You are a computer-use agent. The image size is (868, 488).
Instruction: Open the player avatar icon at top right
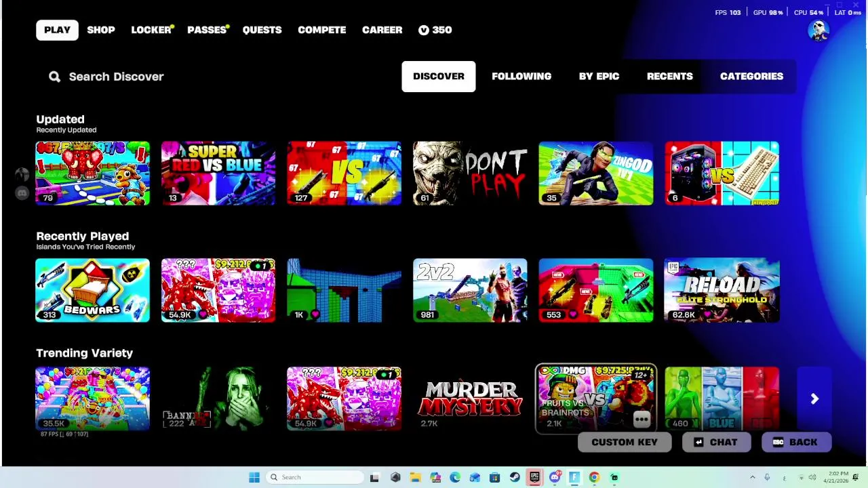coord(818,30)
